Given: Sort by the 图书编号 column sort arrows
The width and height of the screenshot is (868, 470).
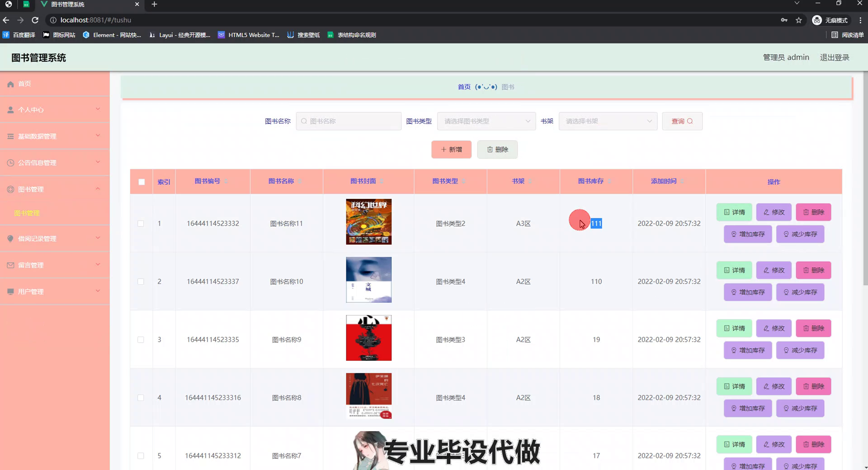Looking at the screenshot, I should click(226, 181).
